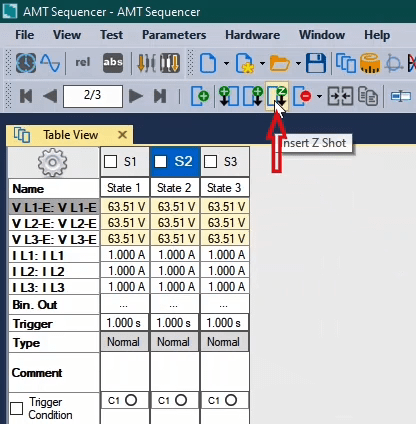Image resolution: width=416 pixels, height=424 pixels.
Task: Select the rel relative mode icon
Action: coord(83,62)
